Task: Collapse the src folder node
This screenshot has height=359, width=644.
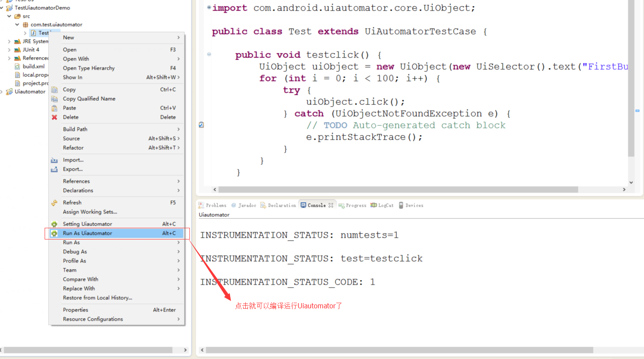Action: [9, 16]
